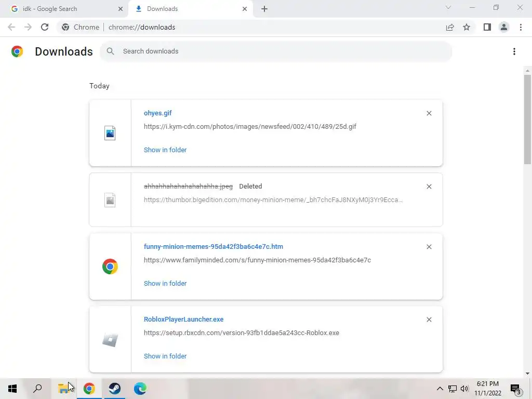Click the struck-through ahhahhahahahahahahha.jpeg filename

[x=188, y=187]
